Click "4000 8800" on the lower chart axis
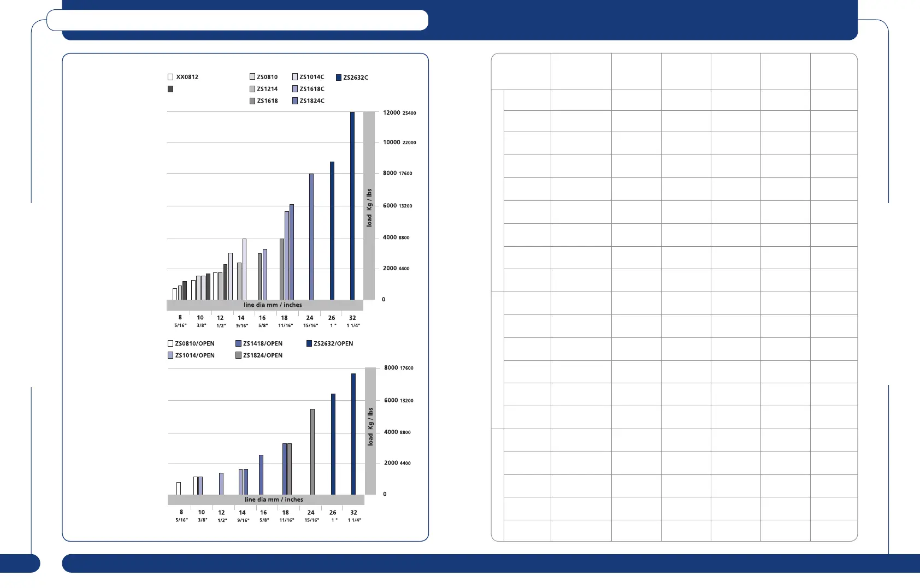This screenshot has height=588, width=920. 397,432
